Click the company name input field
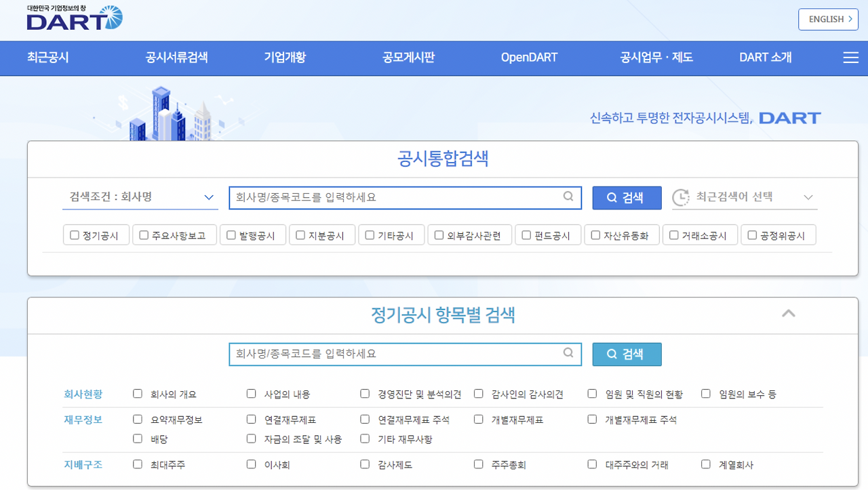 coord(393,197)
